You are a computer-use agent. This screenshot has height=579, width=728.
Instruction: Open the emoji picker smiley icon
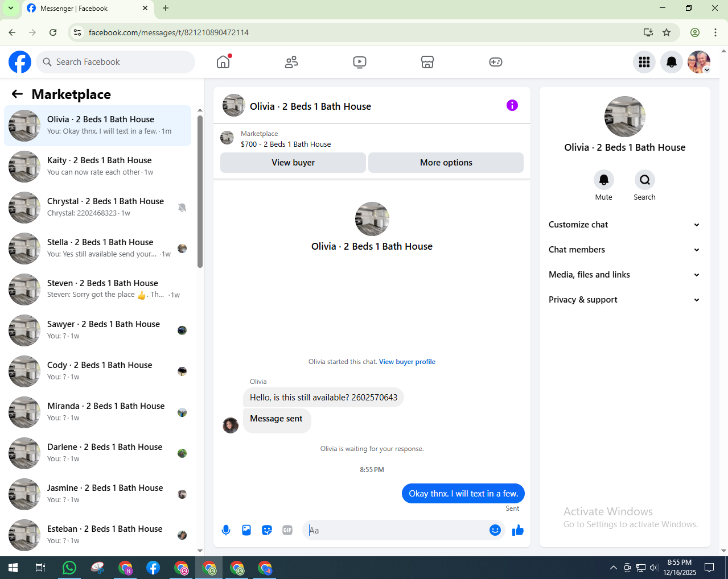tap(495, 530)
